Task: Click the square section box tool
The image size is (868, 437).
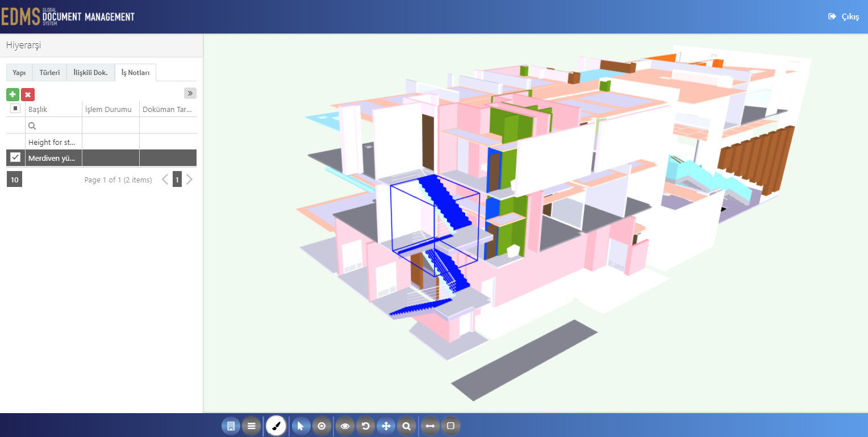Action: click(x=450, y=426)
